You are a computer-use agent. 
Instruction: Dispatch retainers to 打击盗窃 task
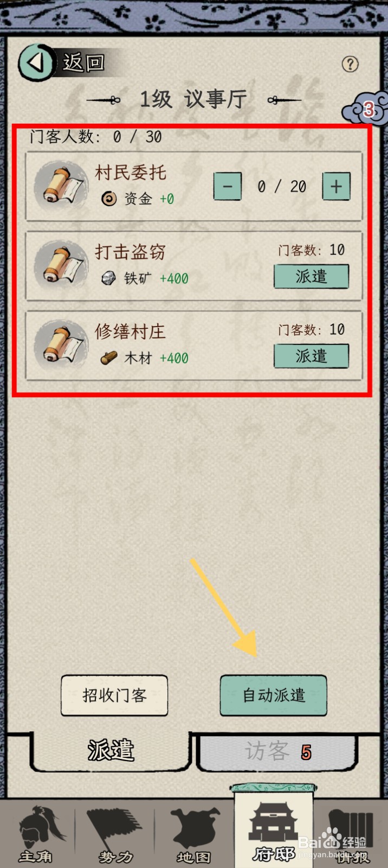point(311,277)
